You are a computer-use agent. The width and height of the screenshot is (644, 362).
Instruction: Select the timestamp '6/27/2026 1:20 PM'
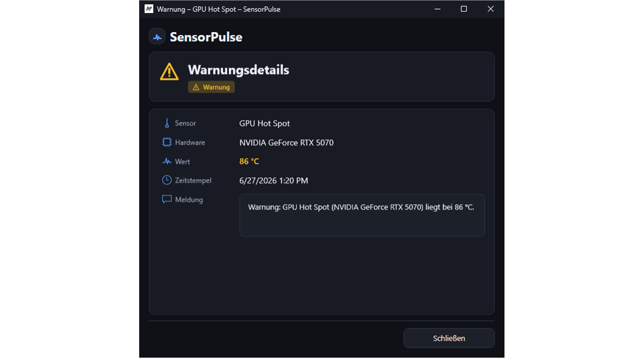click(273, 180)
